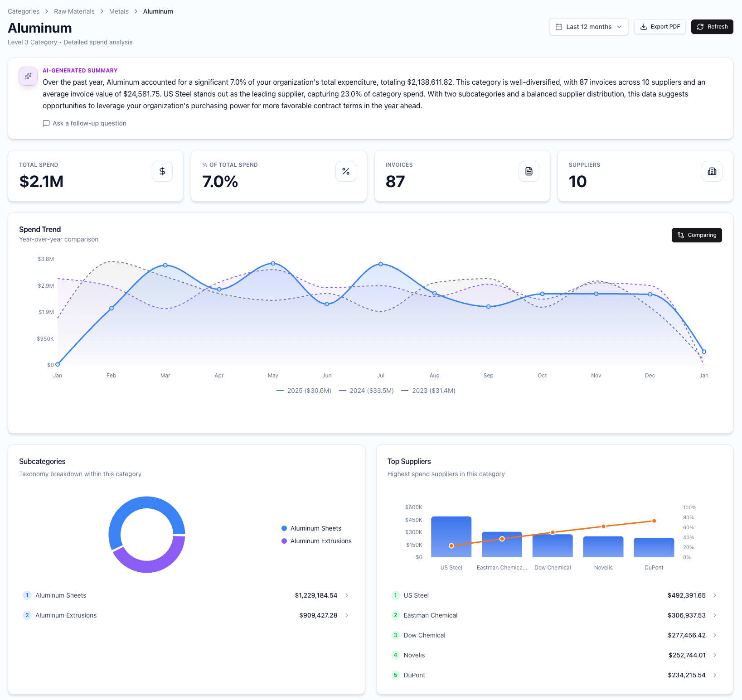This screenshot has height=700, width=742.
Task: Go to Raw Materials breadcrumb
Action: pos(74,11)
